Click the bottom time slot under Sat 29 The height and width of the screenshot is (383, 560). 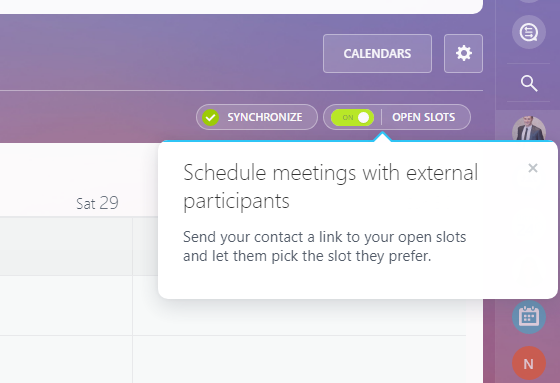66,359
